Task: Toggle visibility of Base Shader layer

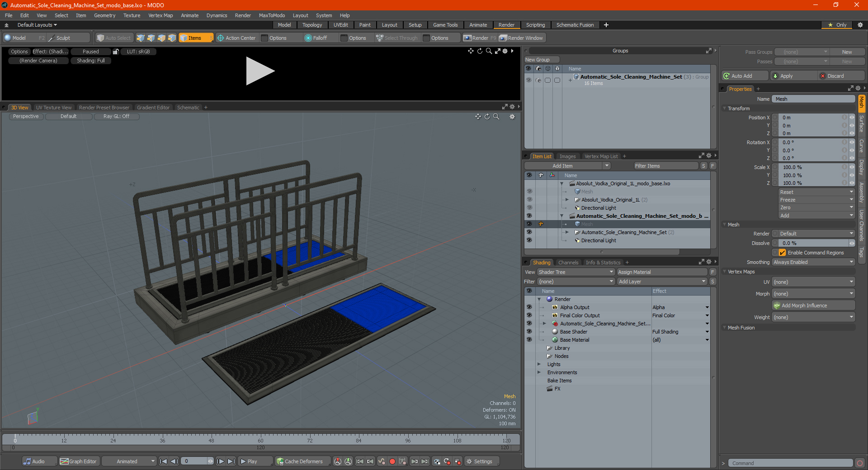Action: point(529,332)
